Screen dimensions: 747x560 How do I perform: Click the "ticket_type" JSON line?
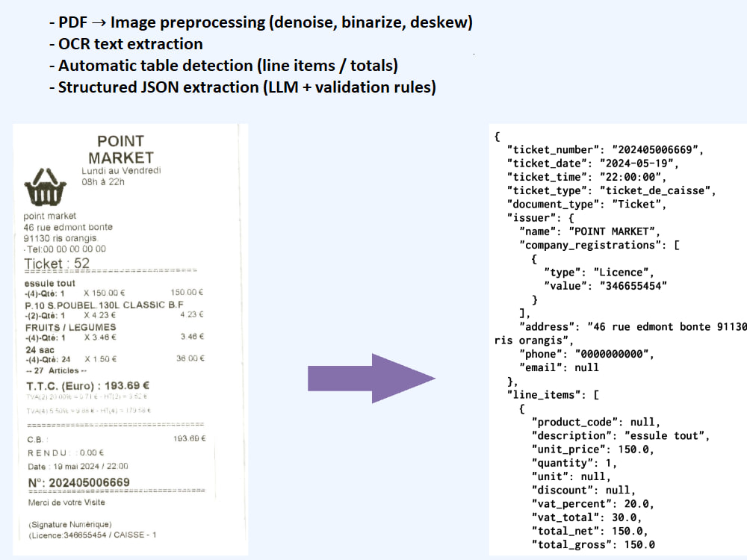611,190
